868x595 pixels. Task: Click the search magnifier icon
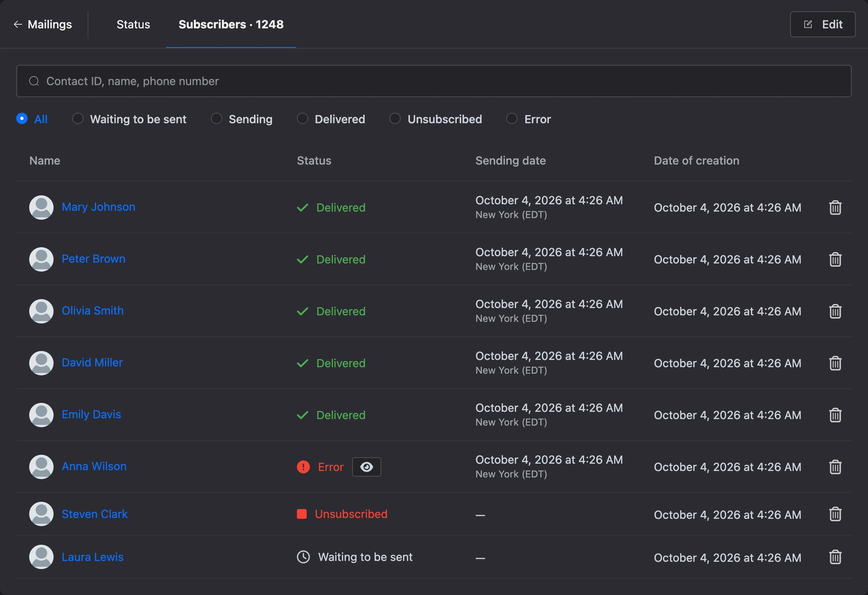coord(34,81)
